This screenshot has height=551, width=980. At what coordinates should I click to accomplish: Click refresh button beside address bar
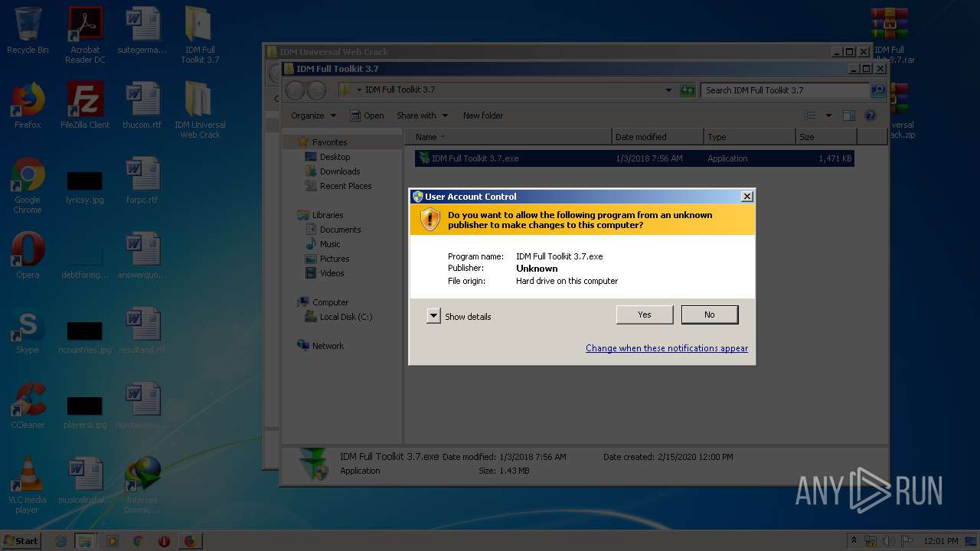click(x=688, y=90)
